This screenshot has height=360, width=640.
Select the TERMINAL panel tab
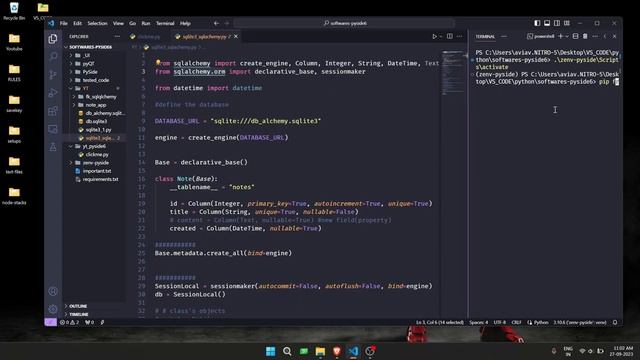point(485,36)
